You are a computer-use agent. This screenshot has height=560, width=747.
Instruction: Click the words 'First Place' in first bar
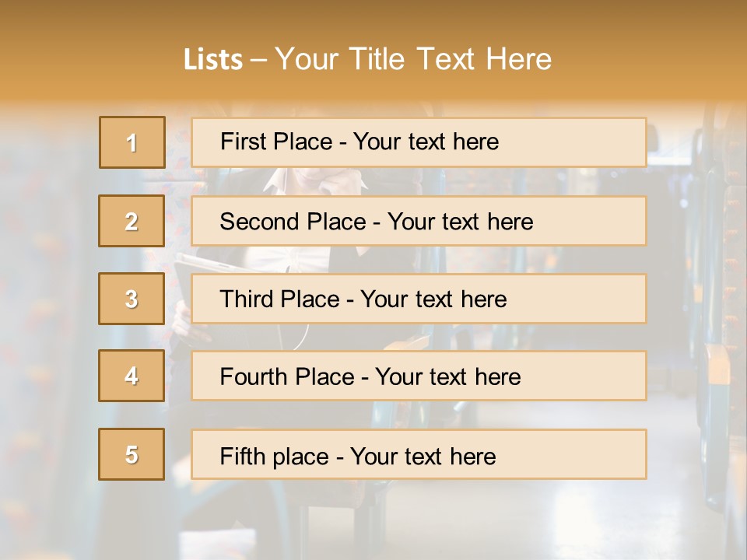point(276,142)
